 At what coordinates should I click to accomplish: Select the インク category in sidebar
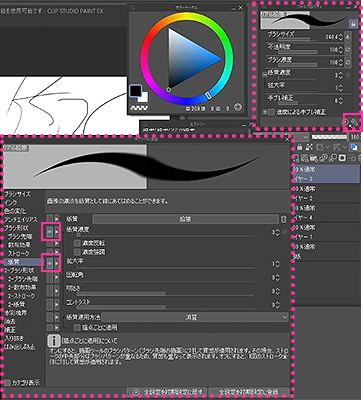(11, 202)
